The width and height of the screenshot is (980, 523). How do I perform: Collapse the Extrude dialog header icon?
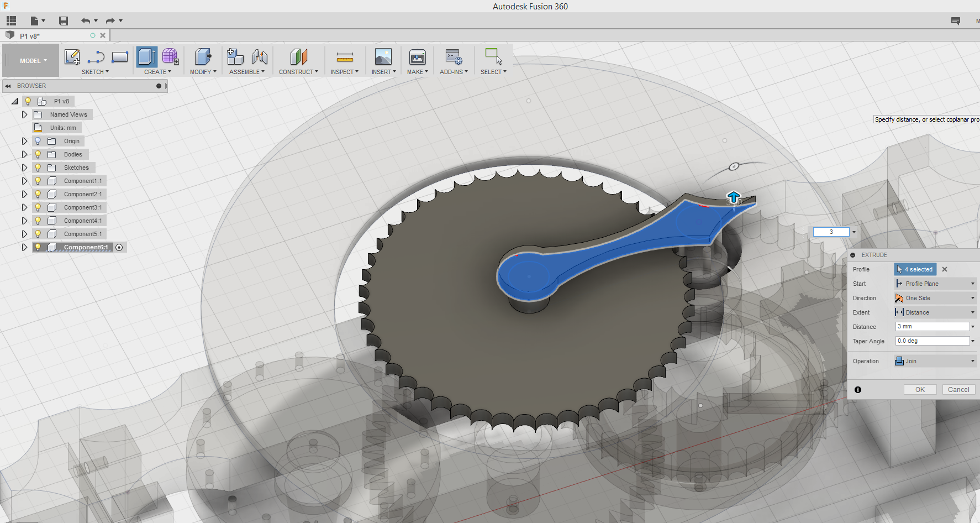click(853, 255)
